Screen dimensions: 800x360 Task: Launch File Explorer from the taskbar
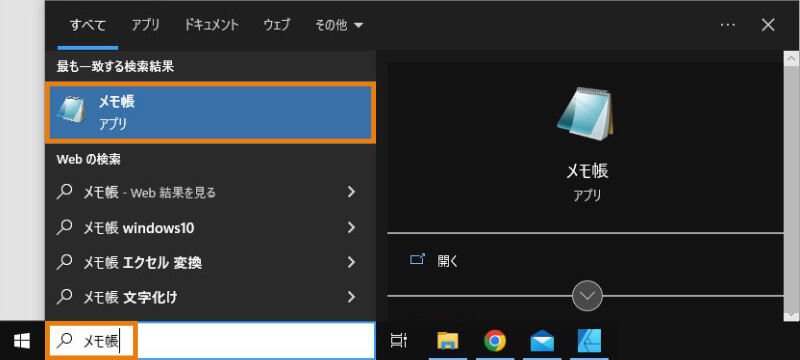pyautogui.click(x=447, y=341)
